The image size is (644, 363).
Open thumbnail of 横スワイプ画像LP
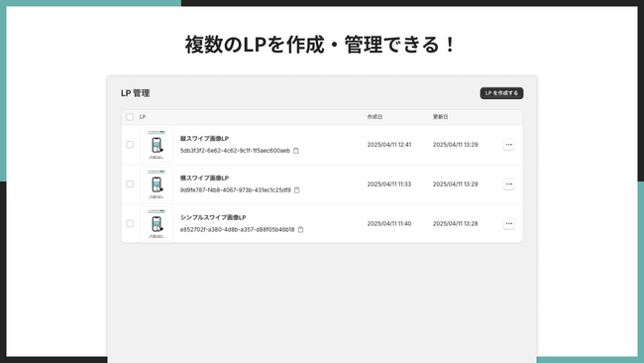pyautogui.click(x=157, y=184)
